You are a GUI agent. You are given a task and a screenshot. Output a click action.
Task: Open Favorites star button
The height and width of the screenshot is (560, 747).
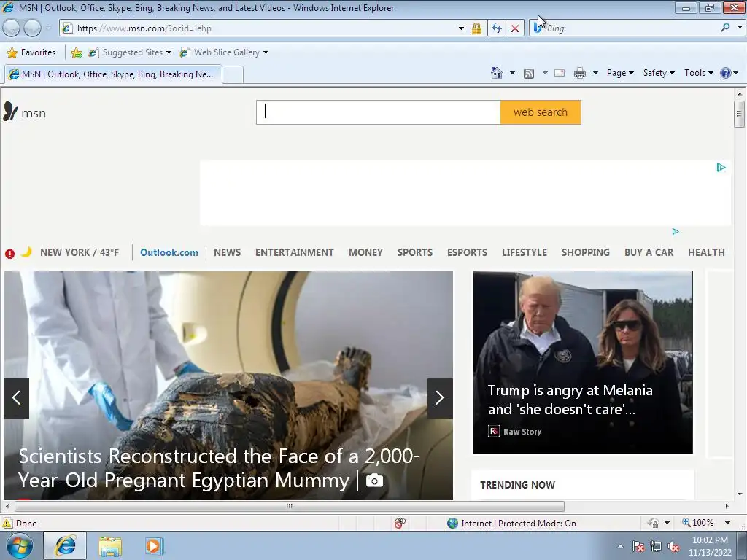tap(31, 52)
